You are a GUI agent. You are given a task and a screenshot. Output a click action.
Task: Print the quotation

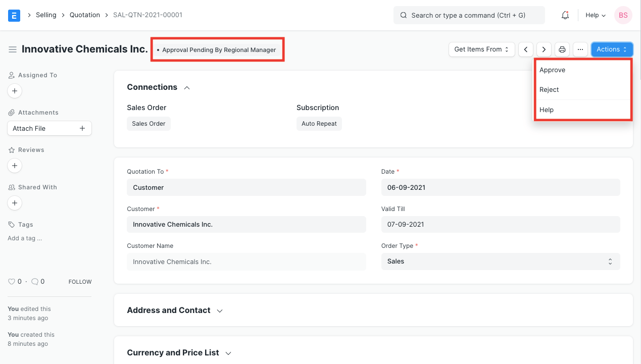tap(562, 49)
